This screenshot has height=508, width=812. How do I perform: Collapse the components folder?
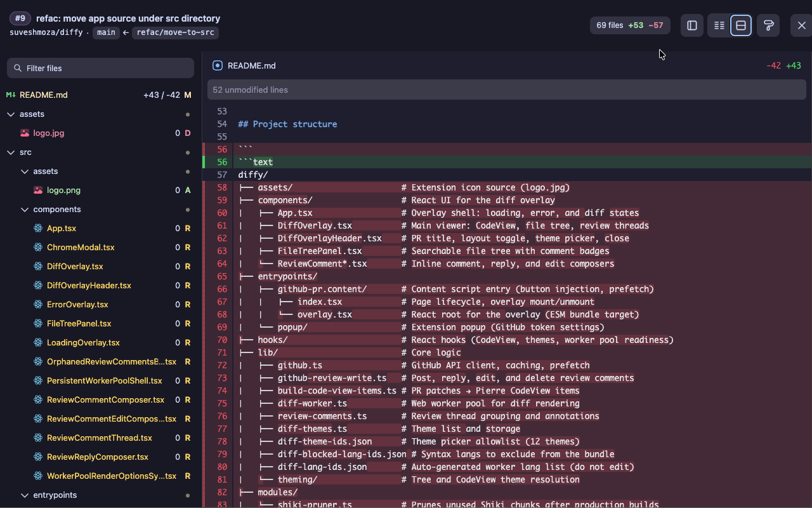[25, 210]
